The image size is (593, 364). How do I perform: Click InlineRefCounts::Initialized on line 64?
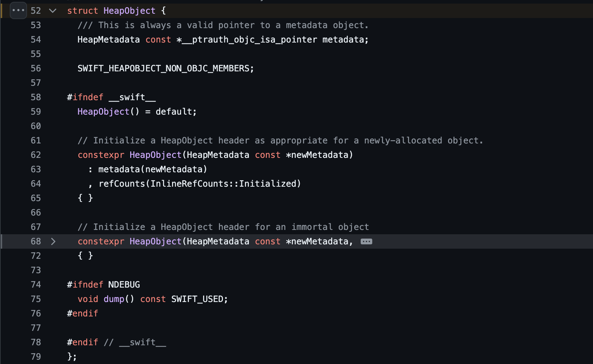tap(223, 184)
